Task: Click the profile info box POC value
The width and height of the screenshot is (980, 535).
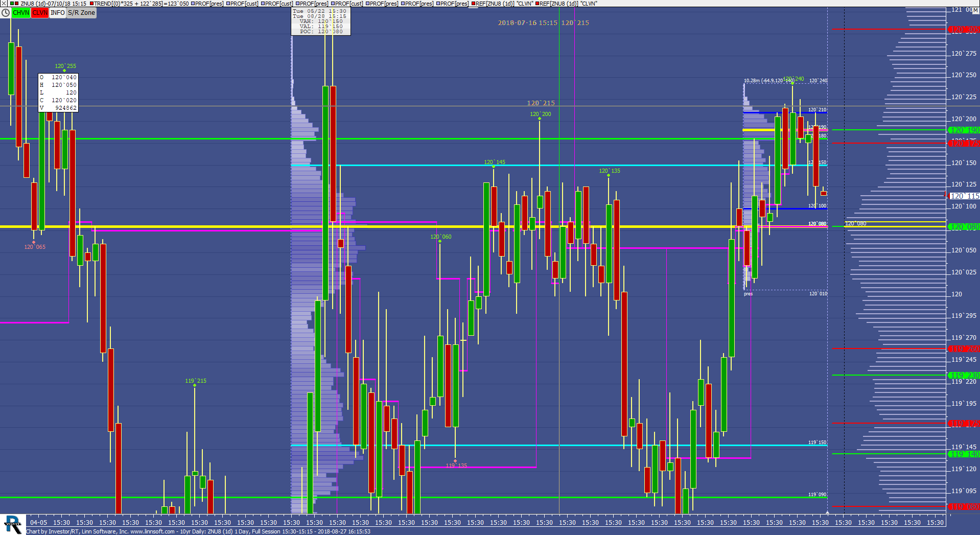Action: click(330, 32)
